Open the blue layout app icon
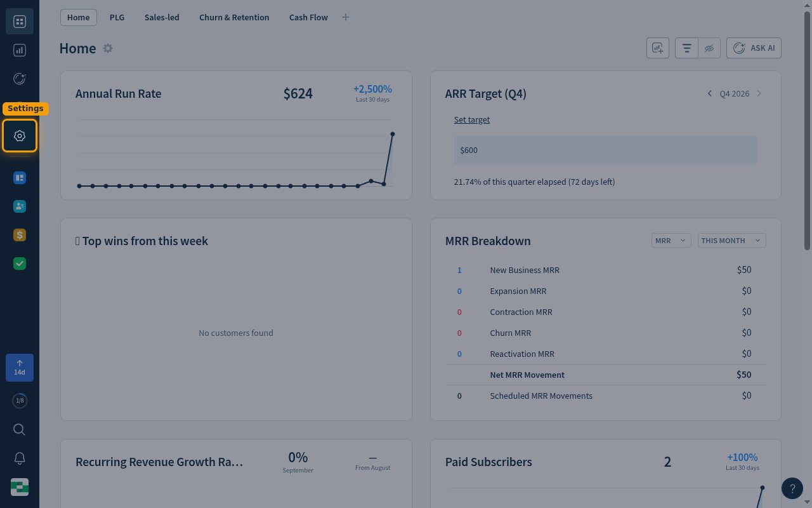Viewport: 812px width, 508px height. [20, 178]
